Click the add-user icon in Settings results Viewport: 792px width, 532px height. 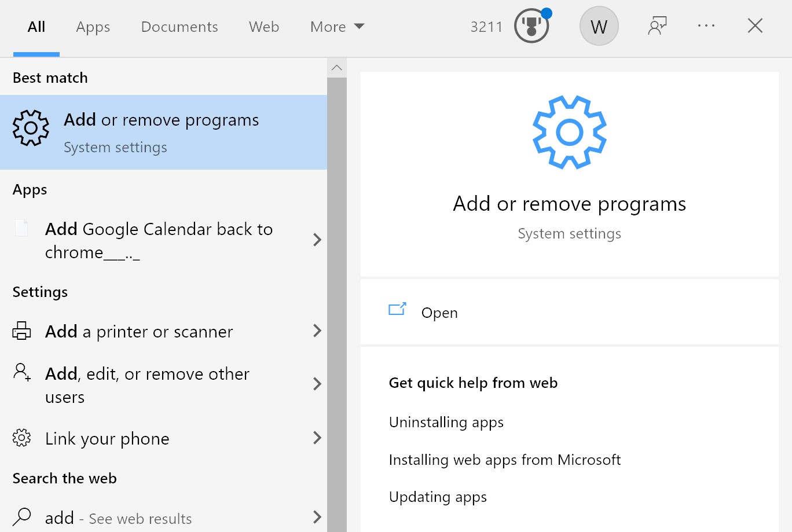coord(21,373)
